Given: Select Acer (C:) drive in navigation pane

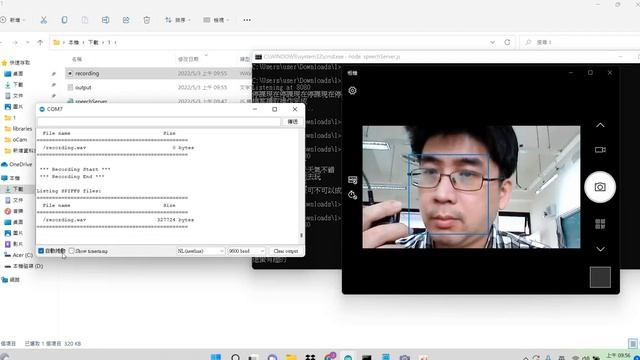Looking at the screenshot, I should click(18, 255).
